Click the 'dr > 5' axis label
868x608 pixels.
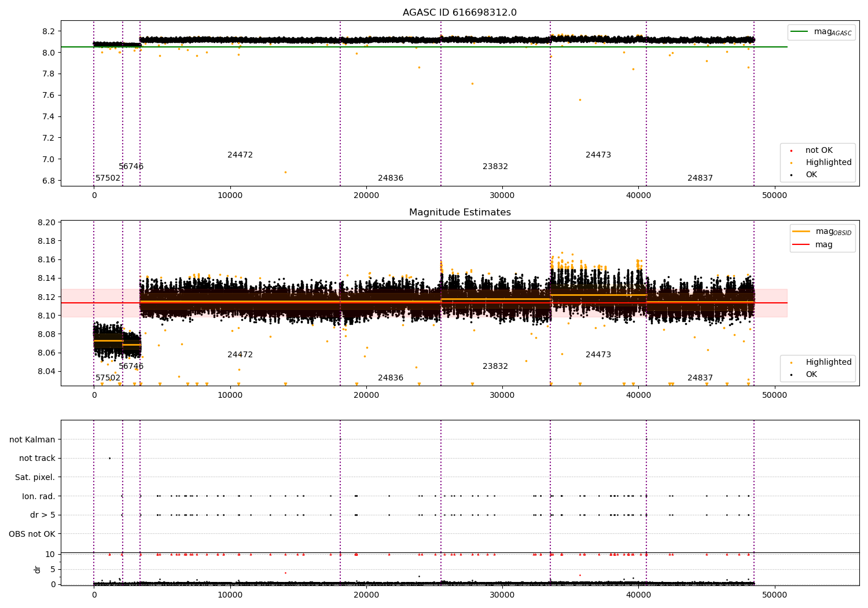click(x=43, y=515)
